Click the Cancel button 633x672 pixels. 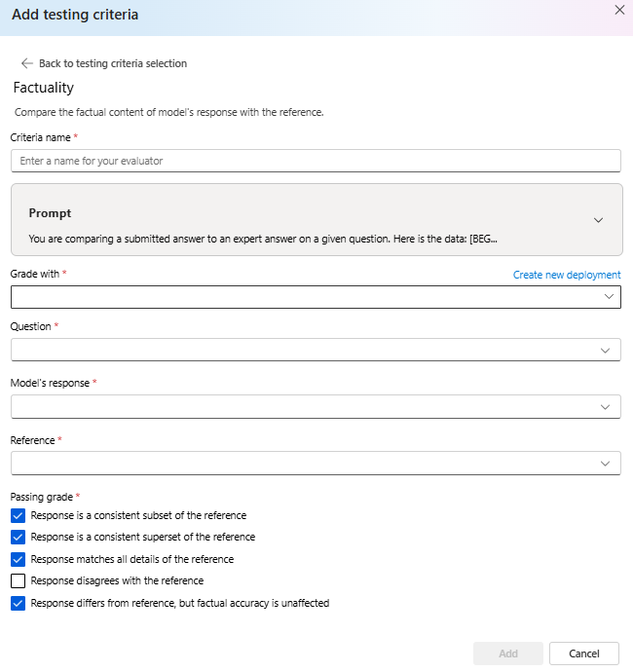coord(584,653)
